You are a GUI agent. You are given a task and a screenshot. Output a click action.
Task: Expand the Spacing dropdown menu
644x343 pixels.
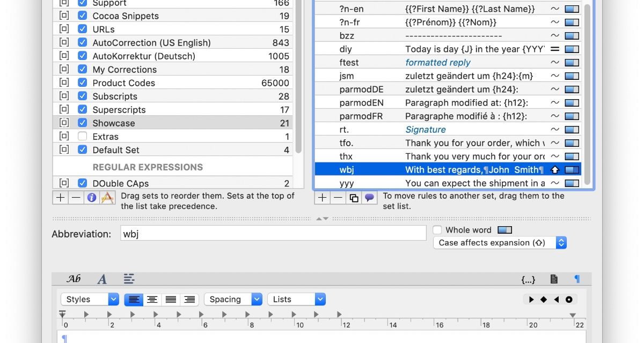coord(235,300)
